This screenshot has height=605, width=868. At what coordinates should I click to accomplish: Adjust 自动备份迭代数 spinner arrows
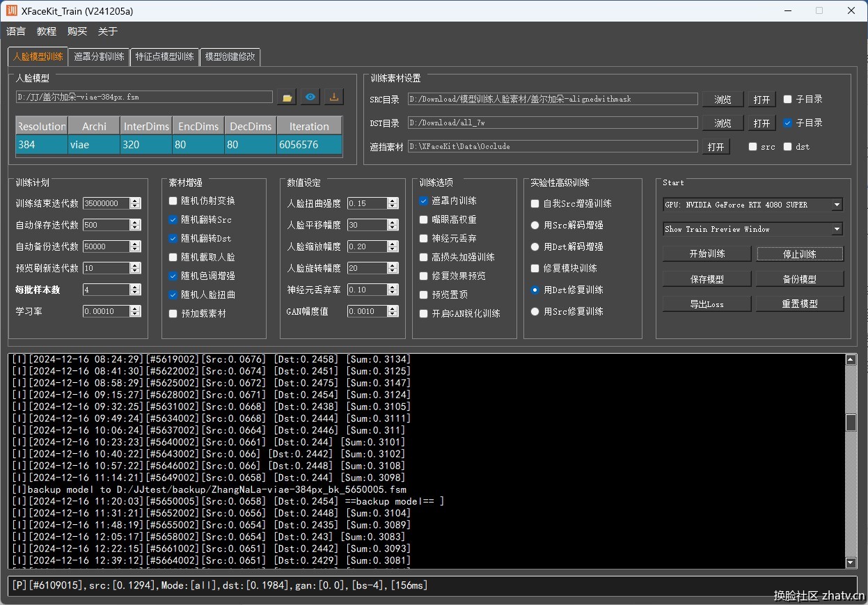[135, 246]
